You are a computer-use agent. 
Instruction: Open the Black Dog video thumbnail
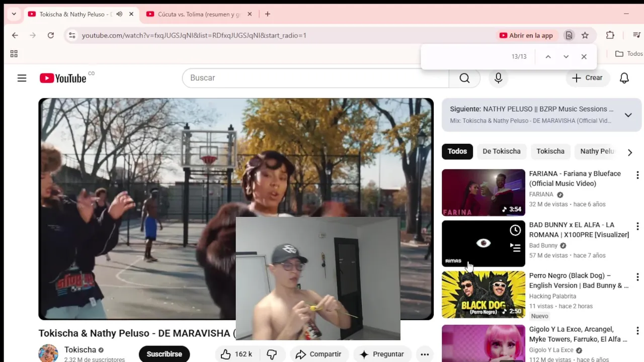484,295
